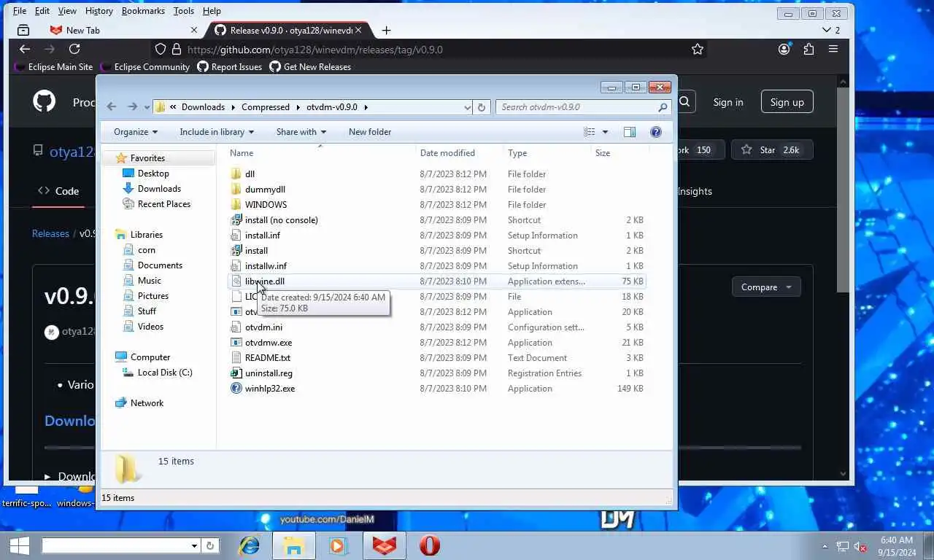
Task: Open the browser Bookmarks menu
Action: pyautogui.click(x=143, y=11)
